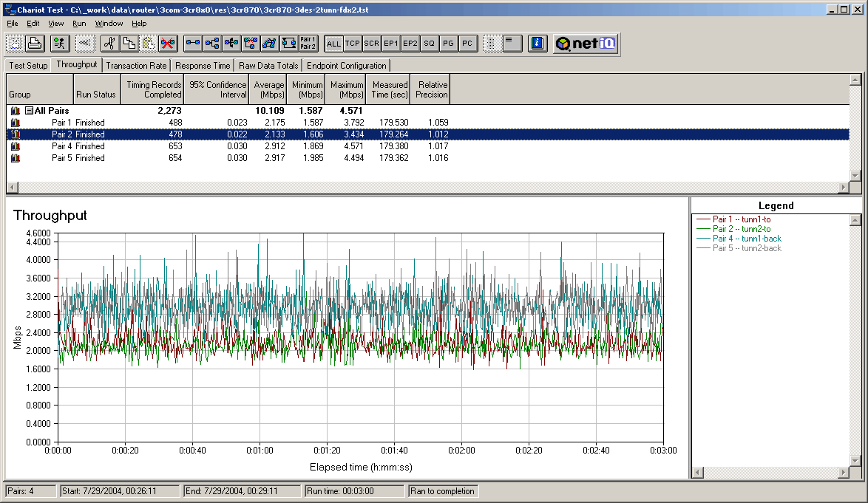This screenshot has height=503, width=868.
Task: Select Pair 4 tunn1-back in the legend
Action: click(747, 239)
